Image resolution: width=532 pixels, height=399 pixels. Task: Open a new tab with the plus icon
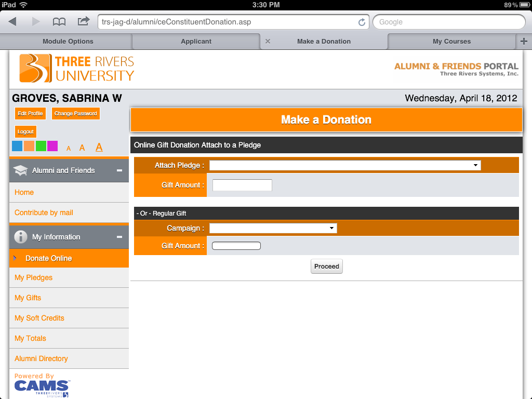[x=524, y=42]
